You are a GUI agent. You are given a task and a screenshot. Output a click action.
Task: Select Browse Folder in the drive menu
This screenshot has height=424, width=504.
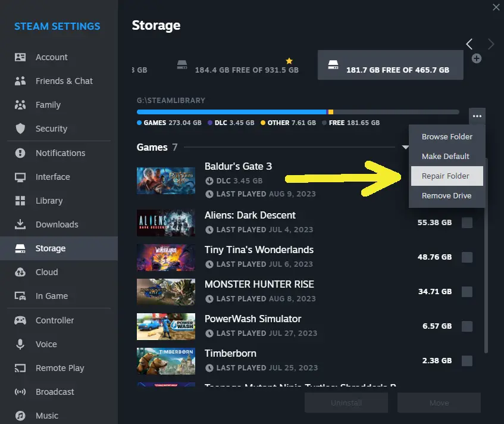click(447, 137)
